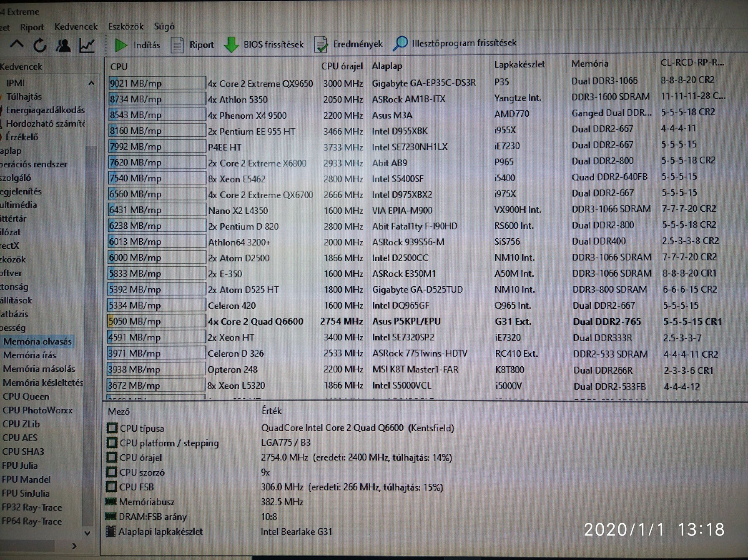Click the up arrow toolbar icon

(17, 44)
